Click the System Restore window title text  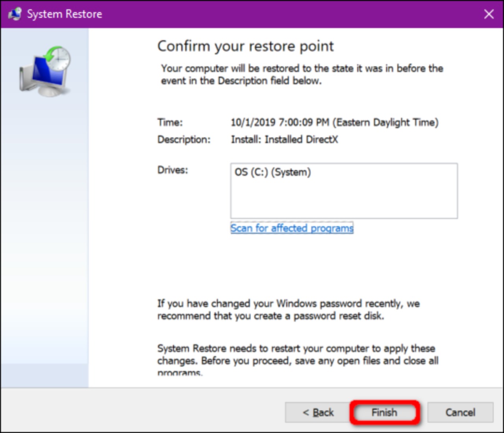tap(65, 14)
